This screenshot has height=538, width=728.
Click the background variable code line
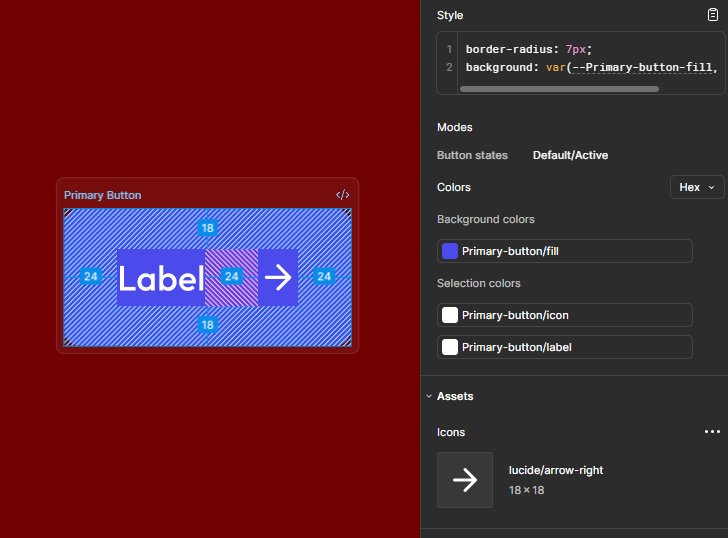point(590,67)
